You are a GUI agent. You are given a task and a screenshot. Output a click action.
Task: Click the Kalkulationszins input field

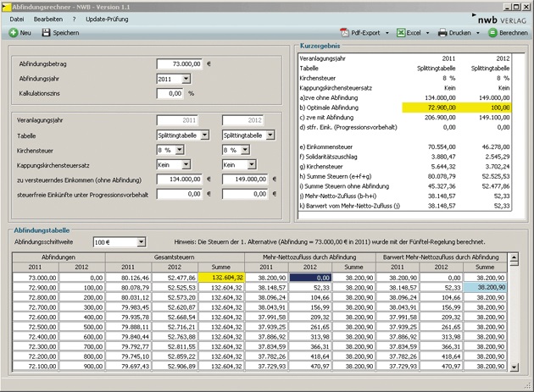click(170, 93)
